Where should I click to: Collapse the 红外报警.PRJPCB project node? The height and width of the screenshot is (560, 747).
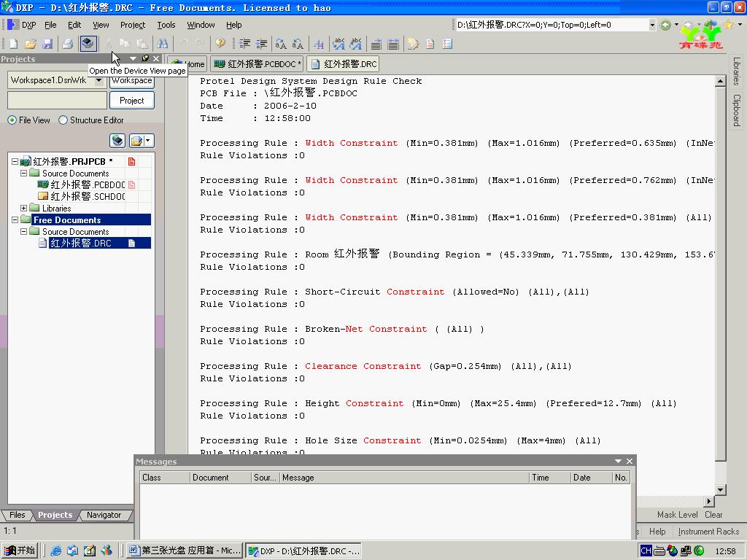(15, 161)
